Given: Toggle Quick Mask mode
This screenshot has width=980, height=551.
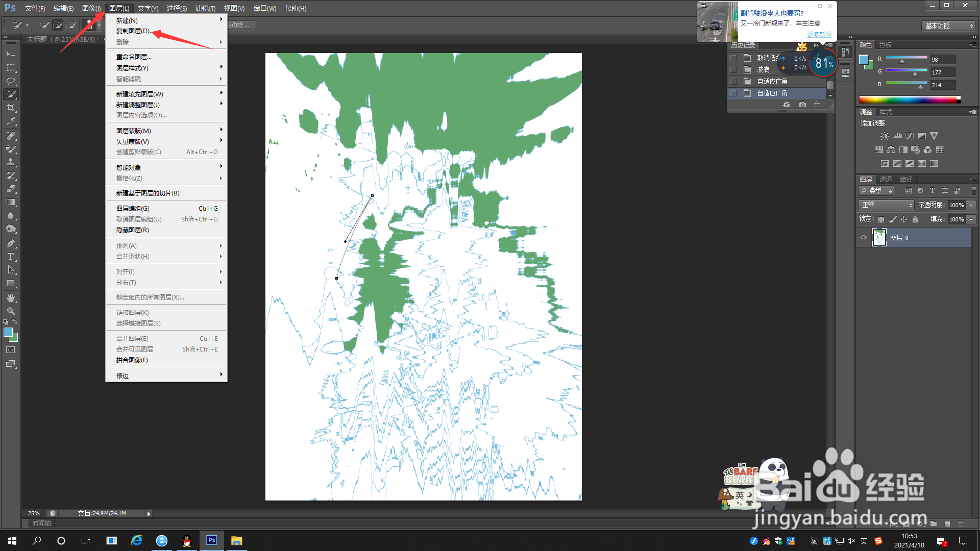Looking at the screenshot, I should pyautogui.click(x=11, y=350).
